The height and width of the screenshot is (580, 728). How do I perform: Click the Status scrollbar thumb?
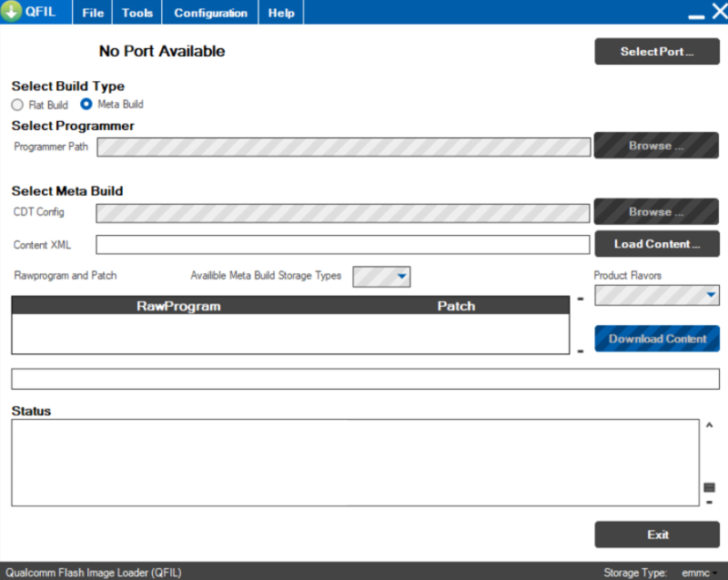[x=709, y=487]
